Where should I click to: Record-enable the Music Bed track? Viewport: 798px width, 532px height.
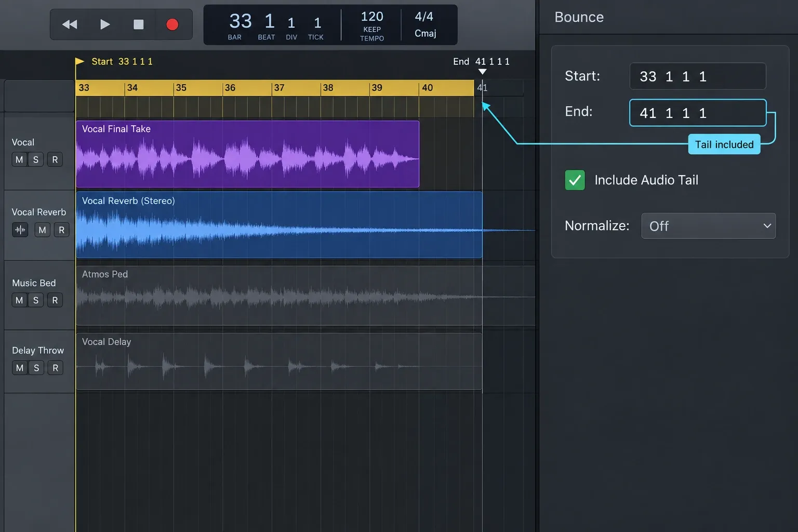click(x=55, y=300)
